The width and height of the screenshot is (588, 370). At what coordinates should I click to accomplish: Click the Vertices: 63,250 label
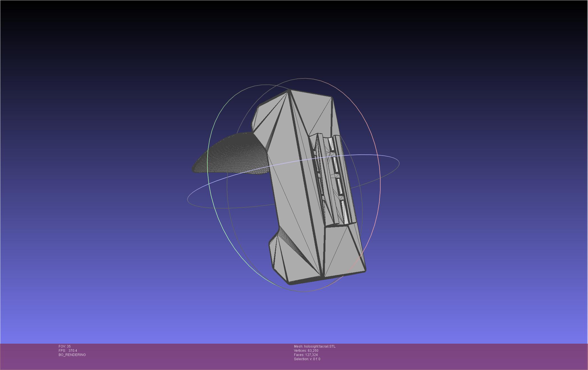pyautogui.click(x=306, y=351)
